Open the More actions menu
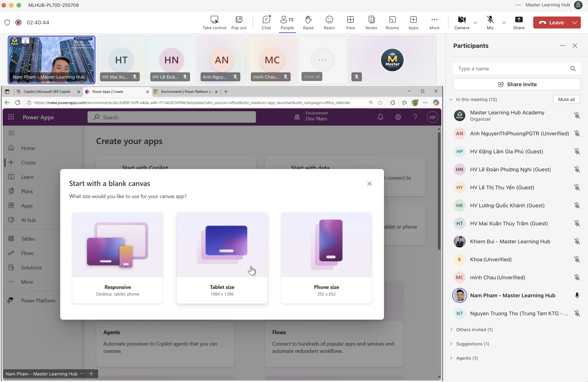 coord(434,22)
